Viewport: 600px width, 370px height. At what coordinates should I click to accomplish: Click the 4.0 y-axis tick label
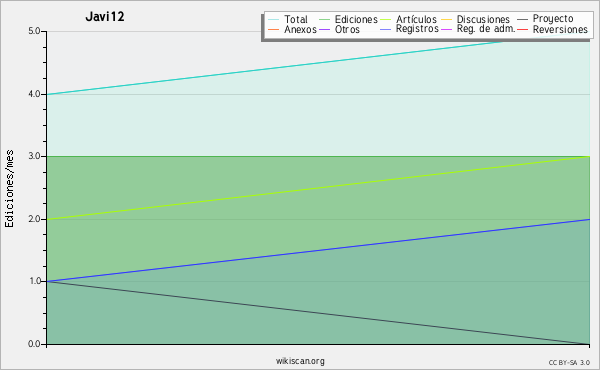(34, 94)
